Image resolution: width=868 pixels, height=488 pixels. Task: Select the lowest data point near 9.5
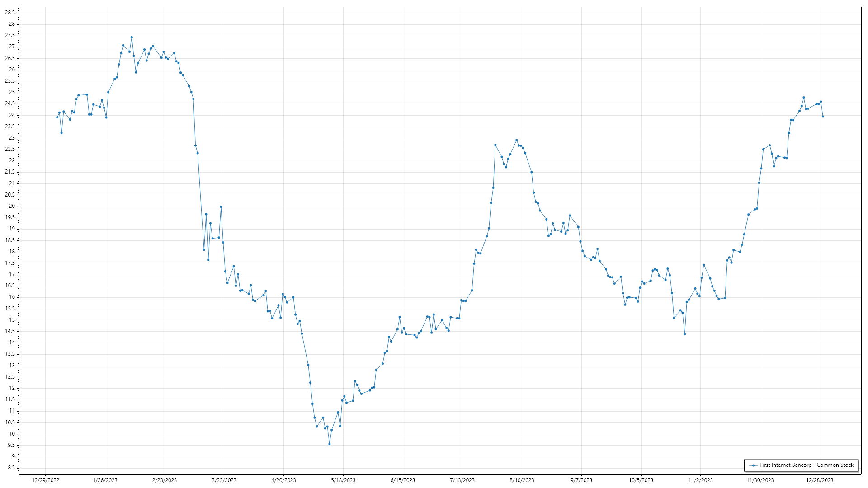point(330,444)
